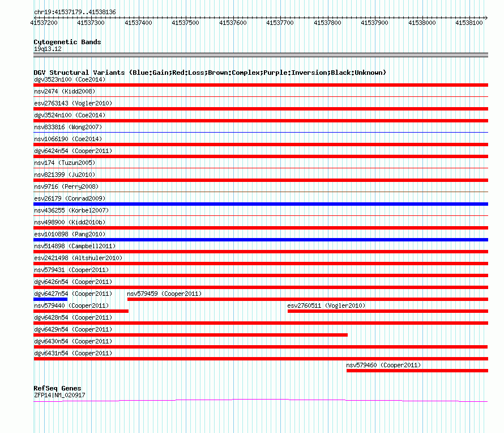Click the dgv3523n100 (Coe2014) variant label
The height and width of the screenshot is (433, 504).
pyautogui.click(x=70, y=79)
